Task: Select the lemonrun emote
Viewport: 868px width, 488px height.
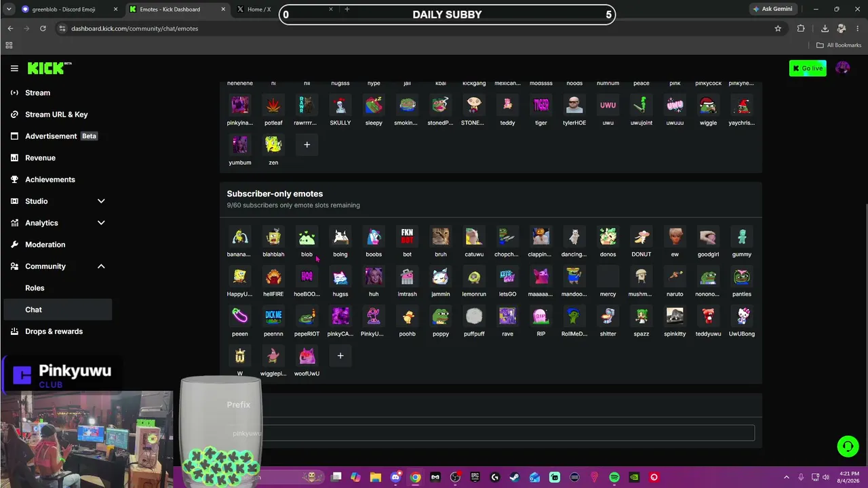Action: pos(474,277)
